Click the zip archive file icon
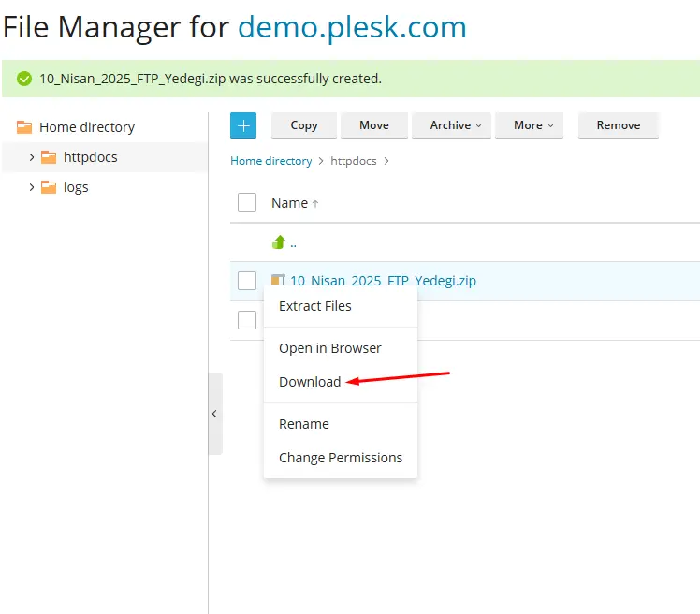The height and width of the screenshot is (614, 700). [278, 280]
